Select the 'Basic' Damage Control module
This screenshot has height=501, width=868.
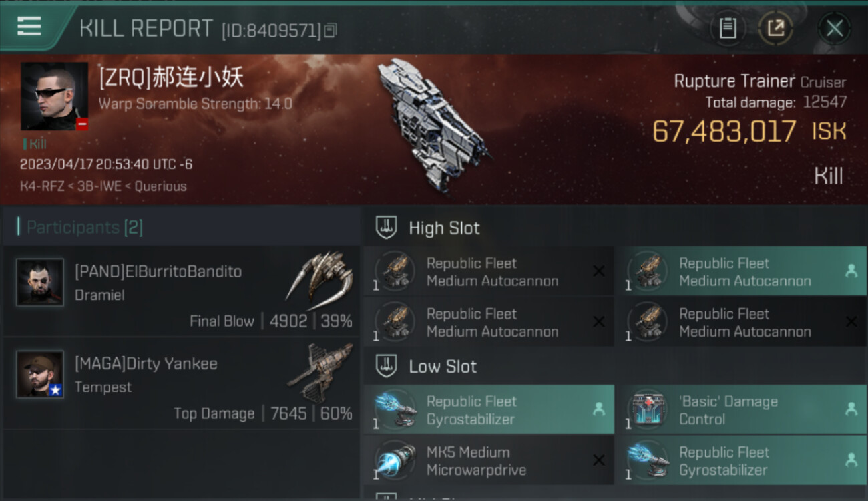(x=741, y=410)
